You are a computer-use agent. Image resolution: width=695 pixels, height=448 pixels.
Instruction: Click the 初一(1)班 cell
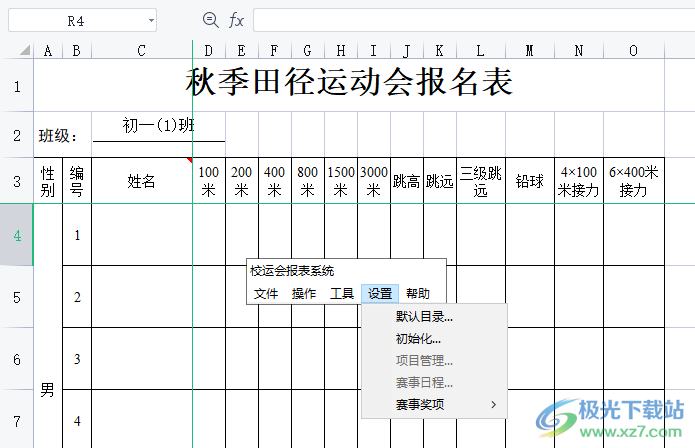point(158,126)
